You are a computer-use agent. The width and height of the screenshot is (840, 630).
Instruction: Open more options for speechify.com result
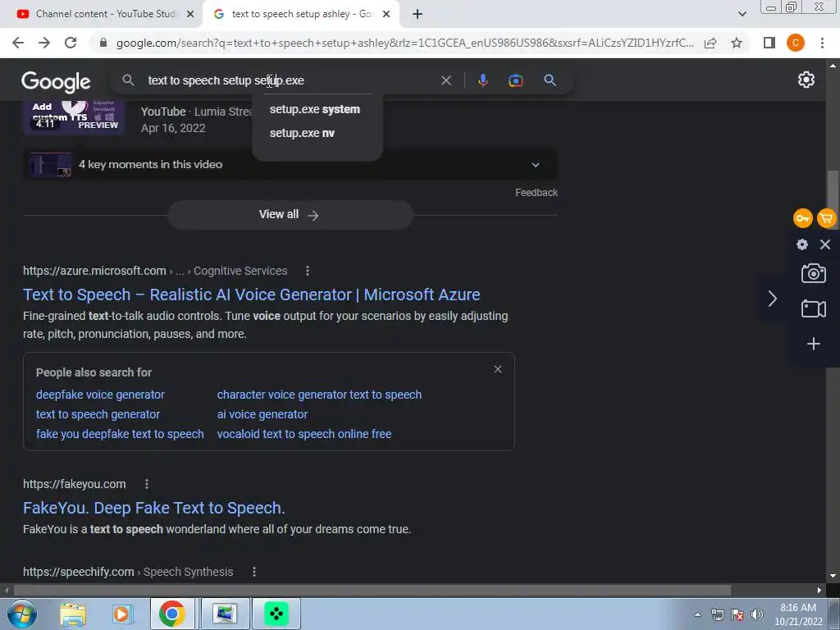coord(254,572)
